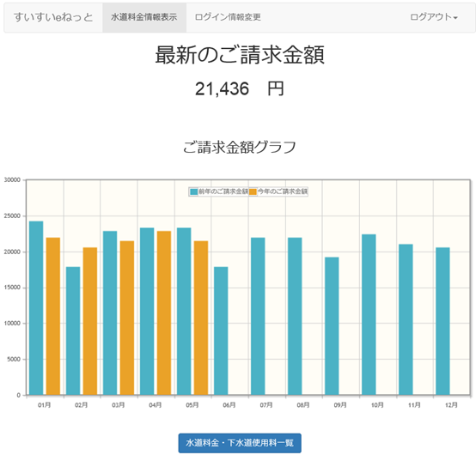Screen dimensions: 476x455
Task: Expand the ログアウト dropdown
Action: 434,17
